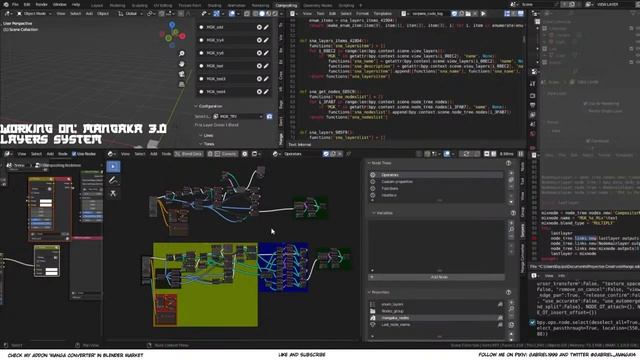Screen dimensions: 640x360
Task: Select the Last_node_name property row
Action: 436,324
